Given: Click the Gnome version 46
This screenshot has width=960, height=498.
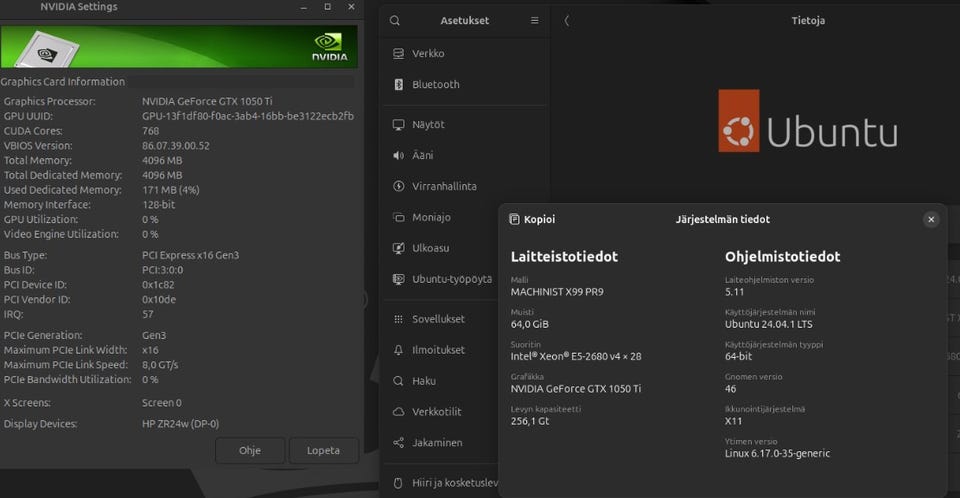Looking at the screenshot, I should [x=730, y=389].
